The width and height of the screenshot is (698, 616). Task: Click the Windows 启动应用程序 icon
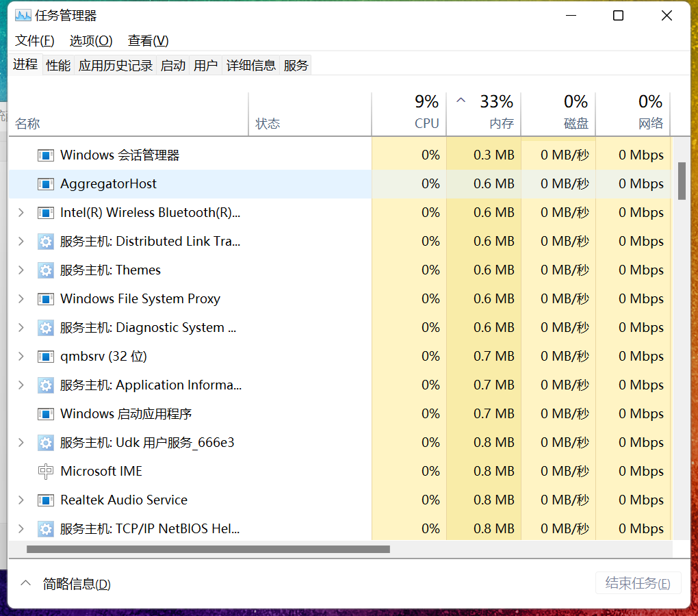coord(46,414)
